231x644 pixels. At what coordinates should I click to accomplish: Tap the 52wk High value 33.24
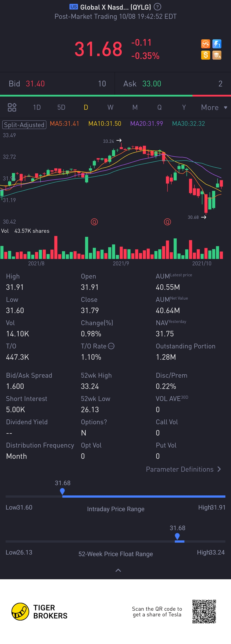(x=90, y=386)
